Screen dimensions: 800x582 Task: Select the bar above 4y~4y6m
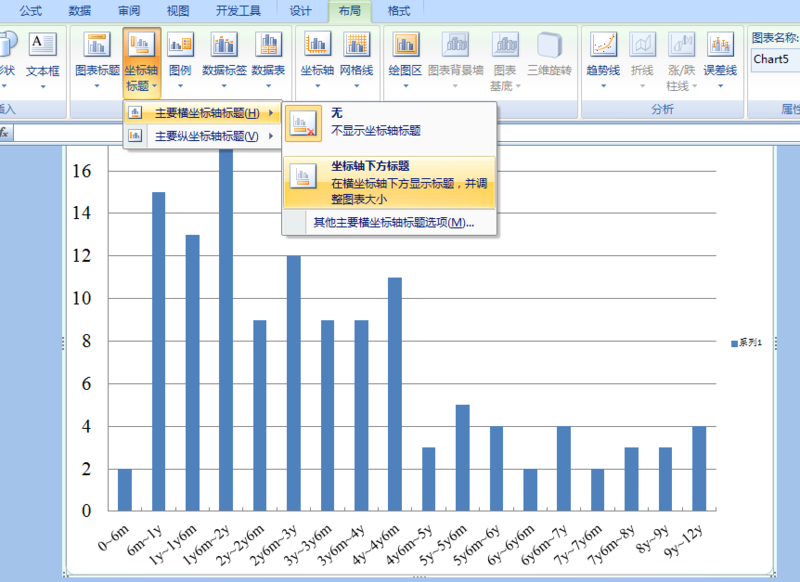tap(395, 394)
